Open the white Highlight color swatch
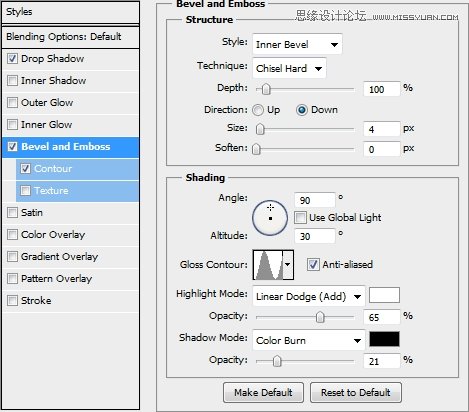Screen dimensions: 469x412 pos(384,295)
